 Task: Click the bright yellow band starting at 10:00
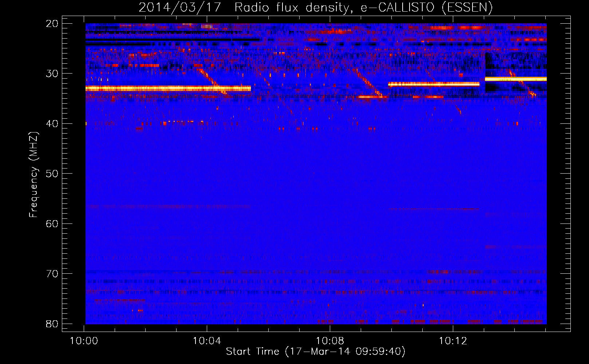(168, 88)
